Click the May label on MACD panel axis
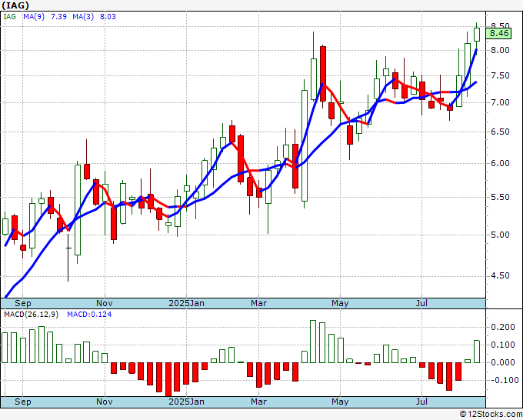This screenshot has width=523, height=420. 340,402
